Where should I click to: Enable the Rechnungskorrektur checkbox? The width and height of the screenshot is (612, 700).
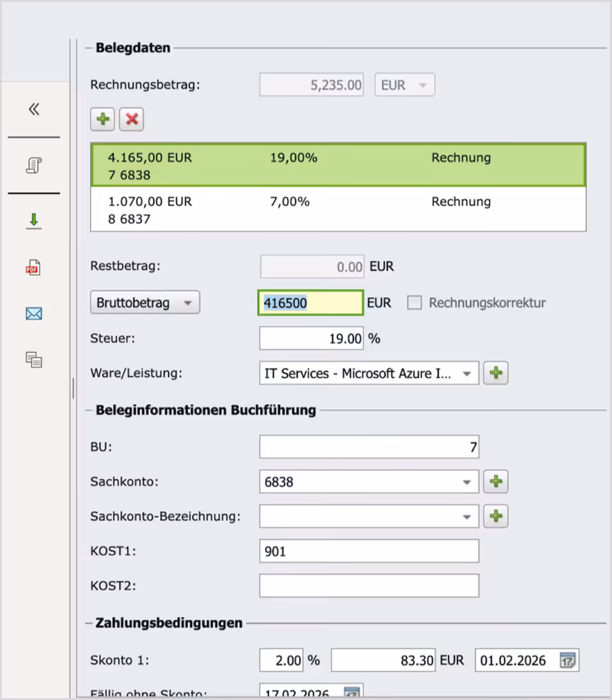[414, 303]
